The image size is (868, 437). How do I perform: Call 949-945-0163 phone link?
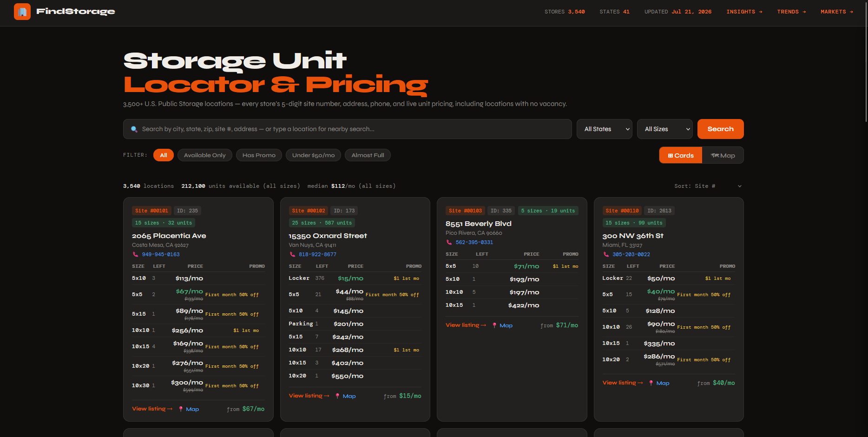pos(161,254)
